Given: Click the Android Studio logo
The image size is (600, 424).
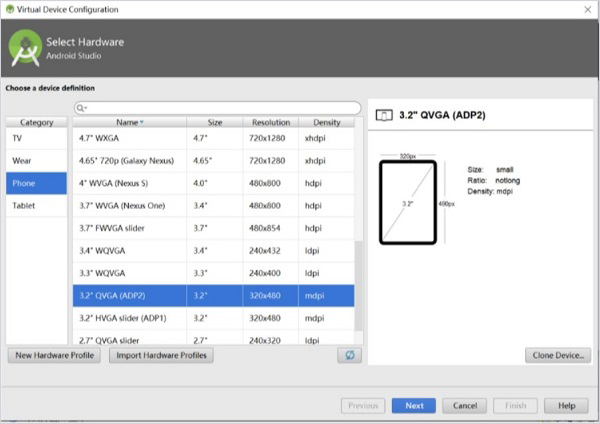Looking at the screenshot, I should coord(25,48).
